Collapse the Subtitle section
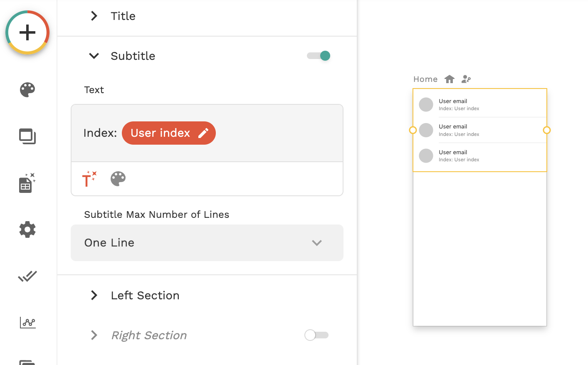The width and height of the screenshot is (588, 365). coord(94,56)
